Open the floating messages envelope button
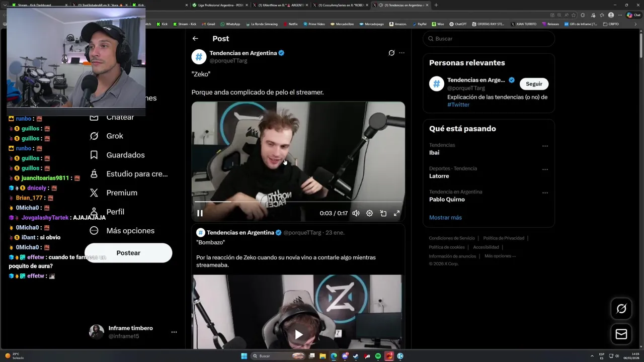The image size is (644, 362). click(621, 334)
